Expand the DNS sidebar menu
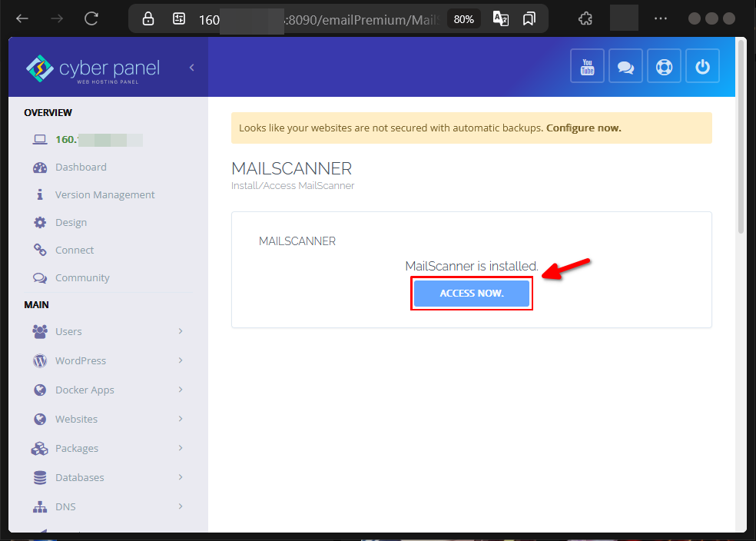 [108, 506]
